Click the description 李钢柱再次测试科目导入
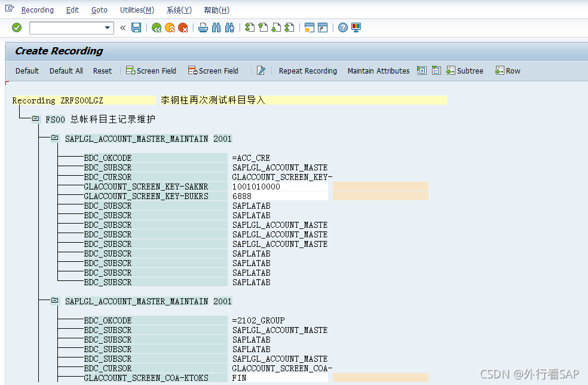 (x=213, y=100)
